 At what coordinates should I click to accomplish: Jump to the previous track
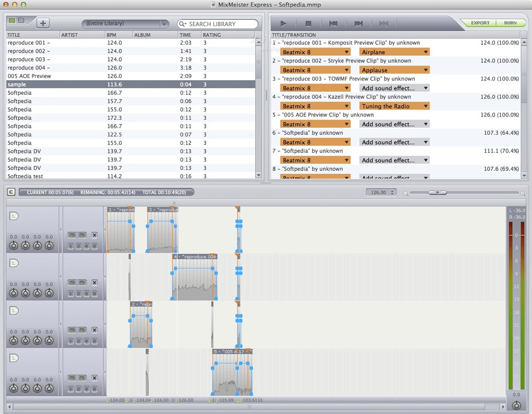click(333, 23)
